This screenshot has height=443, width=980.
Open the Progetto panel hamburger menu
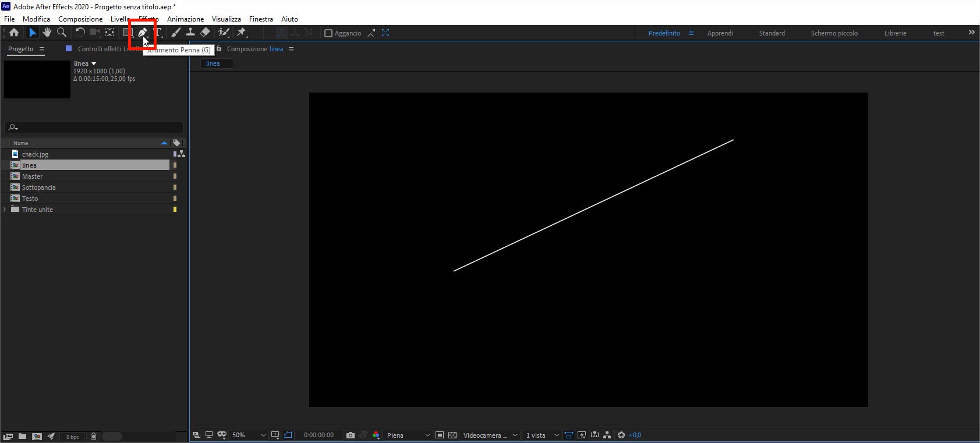pyautogui.click(x=42, y=49)
